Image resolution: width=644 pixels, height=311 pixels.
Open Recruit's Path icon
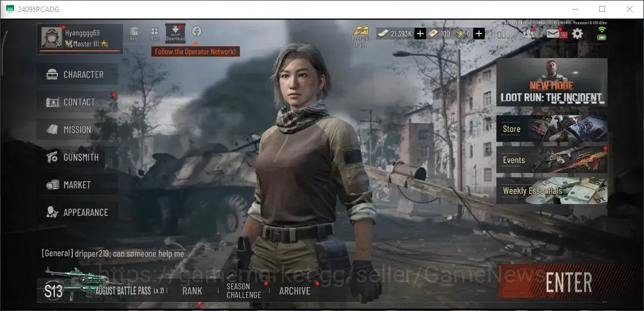[x=361, y=36]
